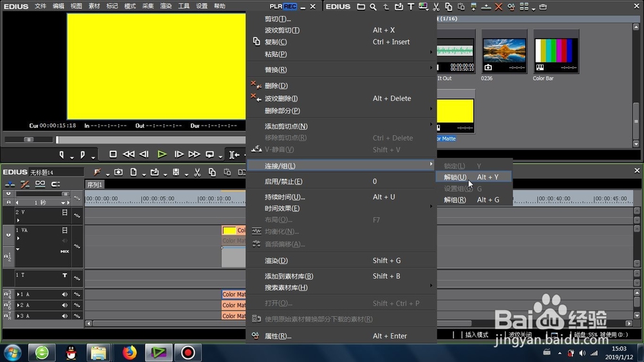The height and width of the screenshot is (362, 644).
Task: Click the Windows Start button
Action: (12, 352)
